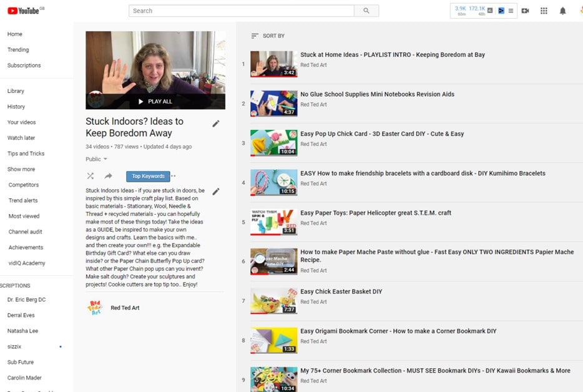
Task: Open Sub Future subscription
Action: 21,362
